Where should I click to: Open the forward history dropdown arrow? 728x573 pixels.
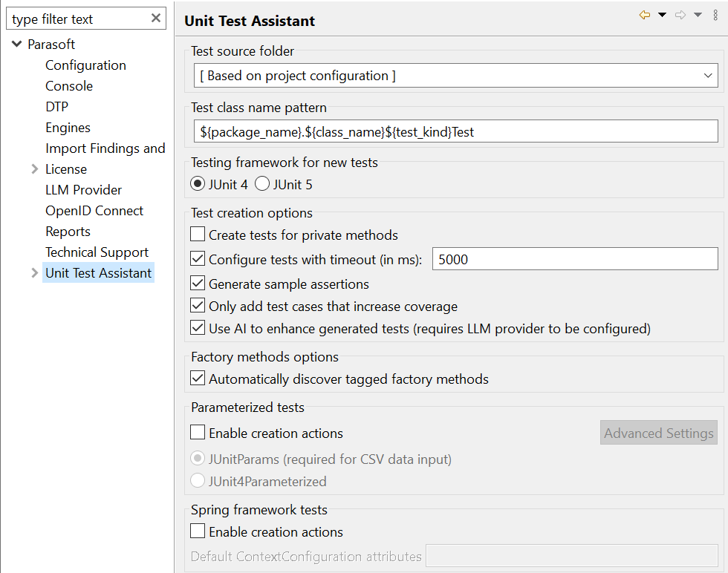(x=698, y=16)
